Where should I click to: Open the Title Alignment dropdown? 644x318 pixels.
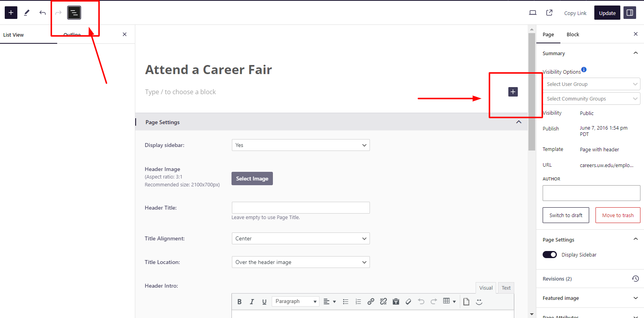301,238
